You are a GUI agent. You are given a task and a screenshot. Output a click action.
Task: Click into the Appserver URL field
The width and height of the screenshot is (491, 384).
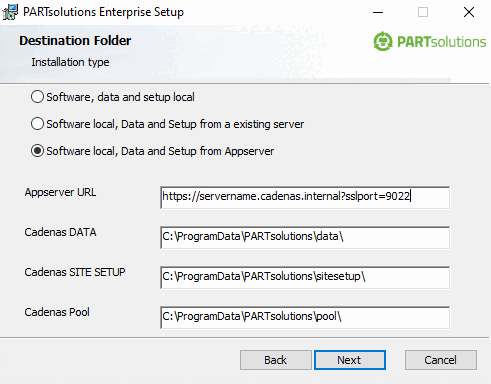pos(305,197)
